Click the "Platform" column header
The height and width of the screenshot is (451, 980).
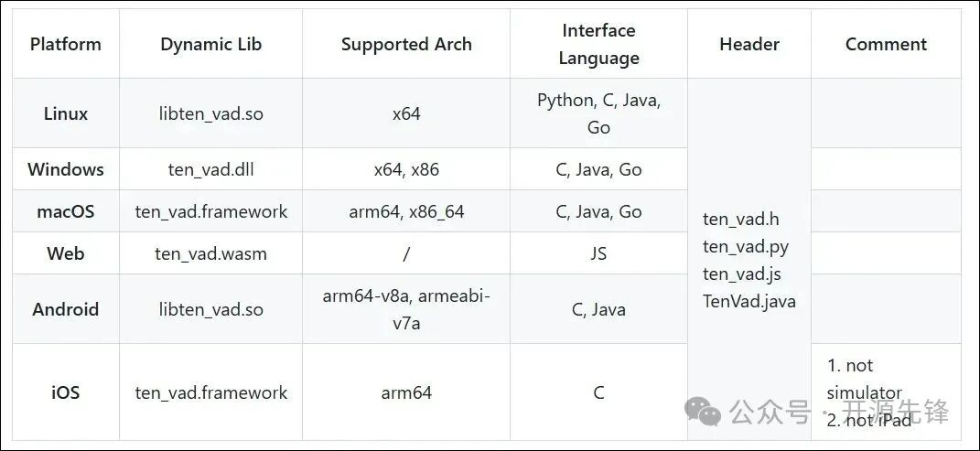pos(65,44)
